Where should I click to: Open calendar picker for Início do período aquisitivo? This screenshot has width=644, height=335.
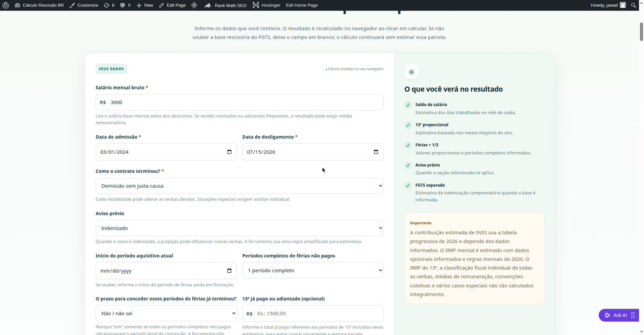[229, 271]
